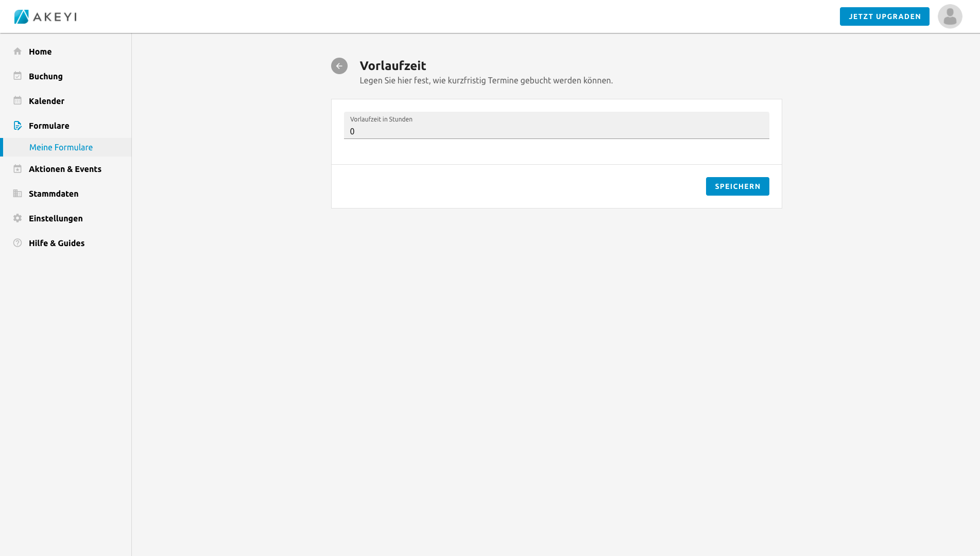
Task: Click the Kalender icon in sidebar
Action: tap(18, 101)
